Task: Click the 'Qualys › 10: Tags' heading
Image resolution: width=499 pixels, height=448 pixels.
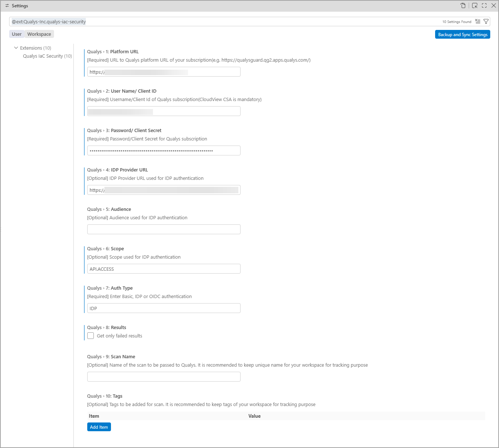Action: 105,396
